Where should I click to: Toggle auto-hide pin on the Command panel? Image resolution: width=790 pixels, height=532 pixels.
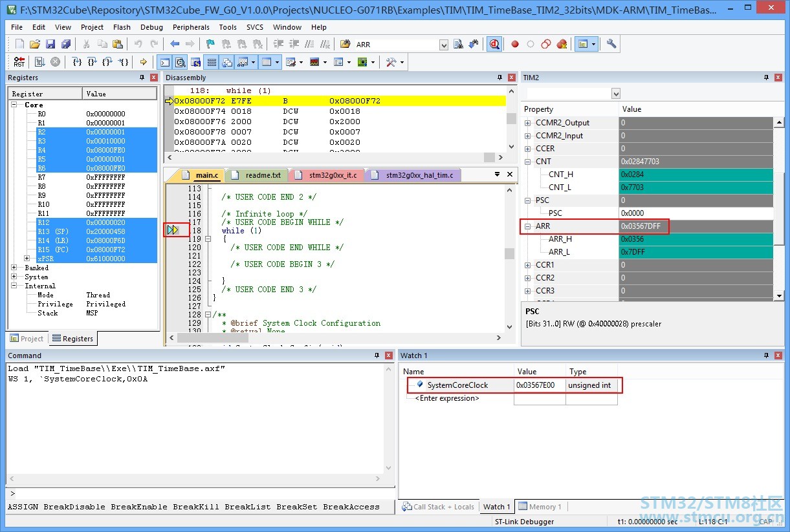tap(377, 356)
